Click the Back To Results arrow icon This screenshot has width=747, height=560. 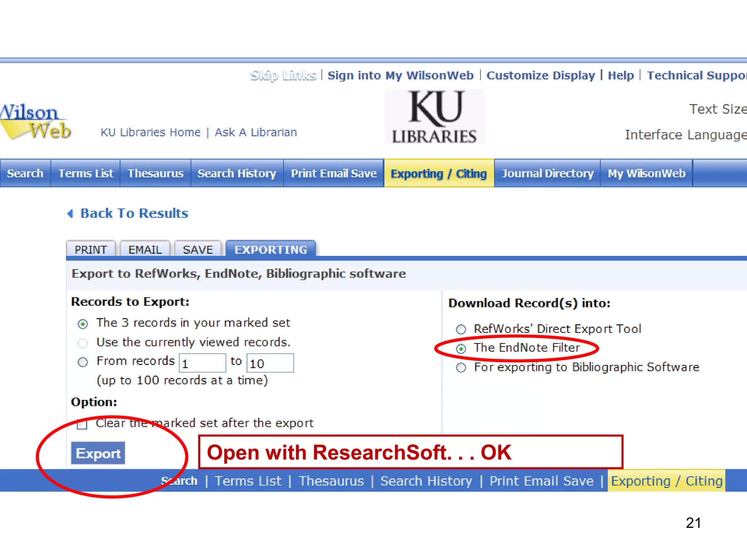coord(70,214)
